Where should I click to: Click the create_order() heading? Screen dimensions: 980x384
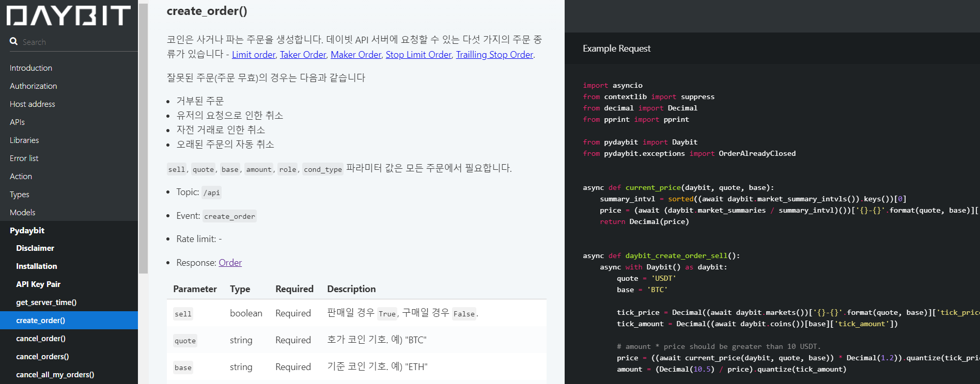(207, 11)
